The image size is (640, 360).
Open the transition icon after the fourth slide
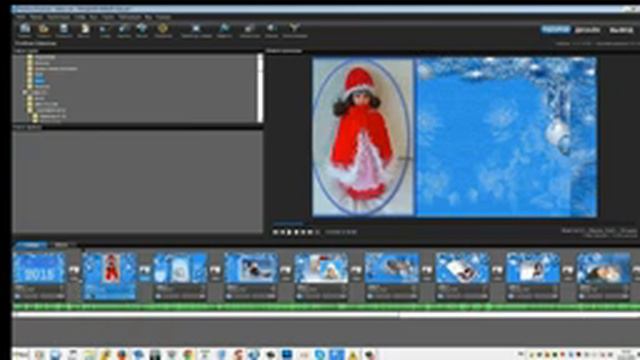(x=286, y=270)
